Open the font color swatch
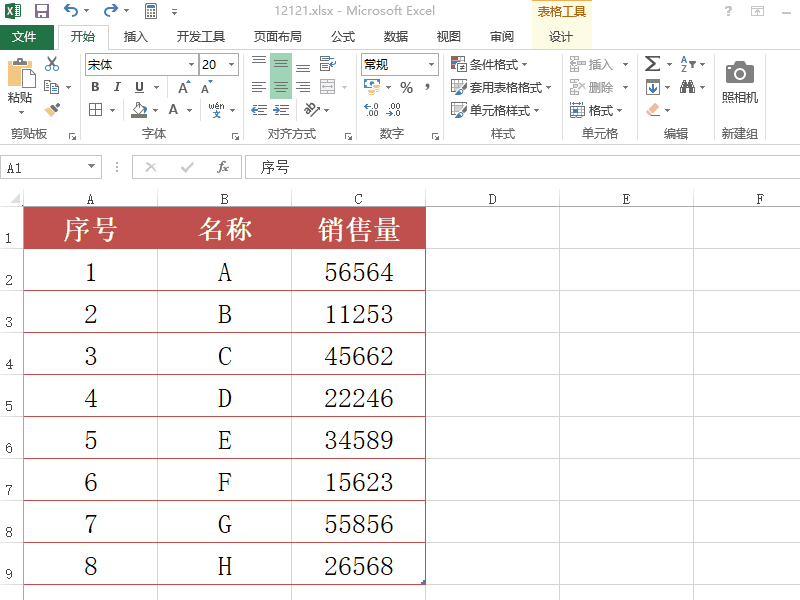The width and height of the screenshot is (800, 600). pyautogui.click(x=172, y=110)
